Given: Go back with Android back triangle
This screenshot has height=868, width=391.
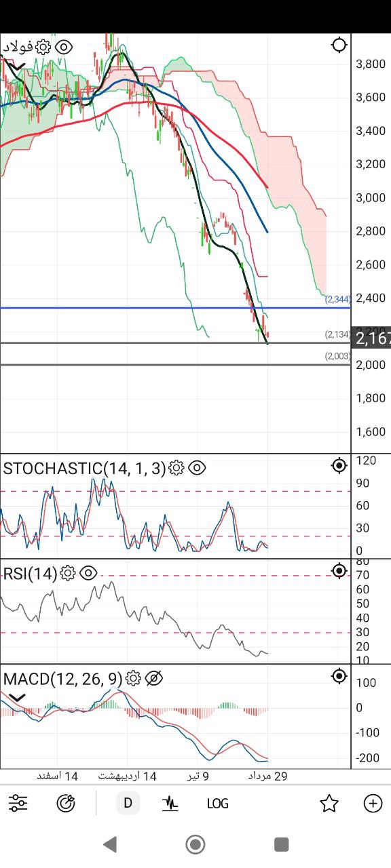Looking at the screenshot, I should 110,844.
